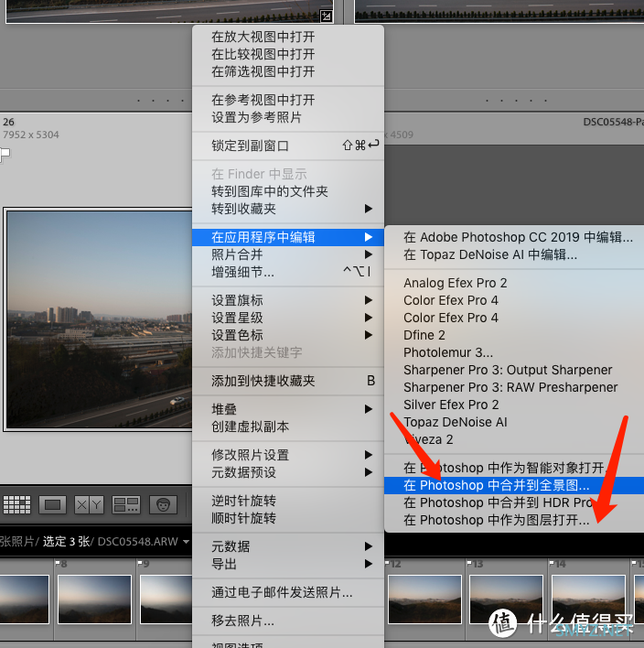The image size is (644, 648).
Task: Expand 转到收藏夹 submenu arrow
Action: (369, 209)
